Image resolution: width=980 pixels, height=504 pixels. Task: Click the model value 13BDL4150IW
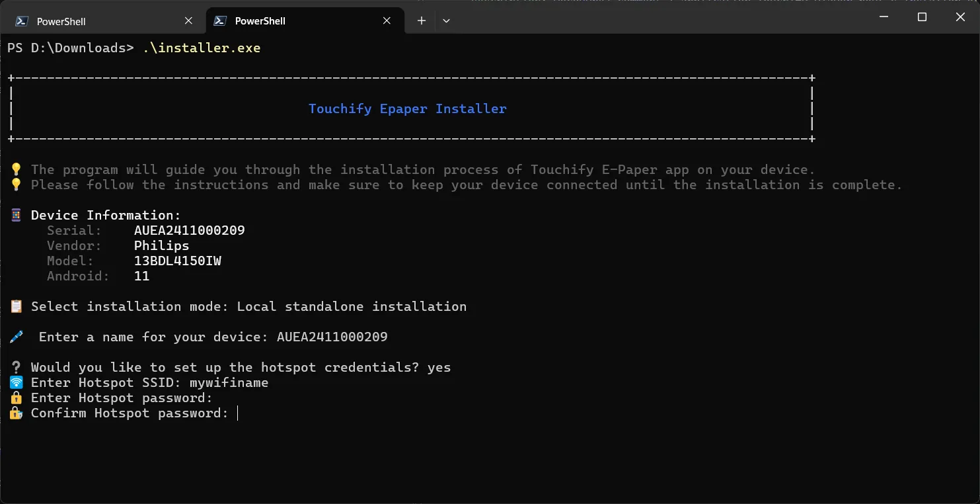pos(177,261)
